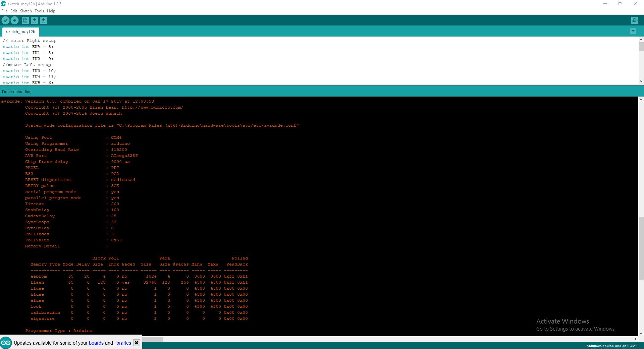Click the Arduino icon in the title bar
644x349 pixels.
[x=3, y=3]
